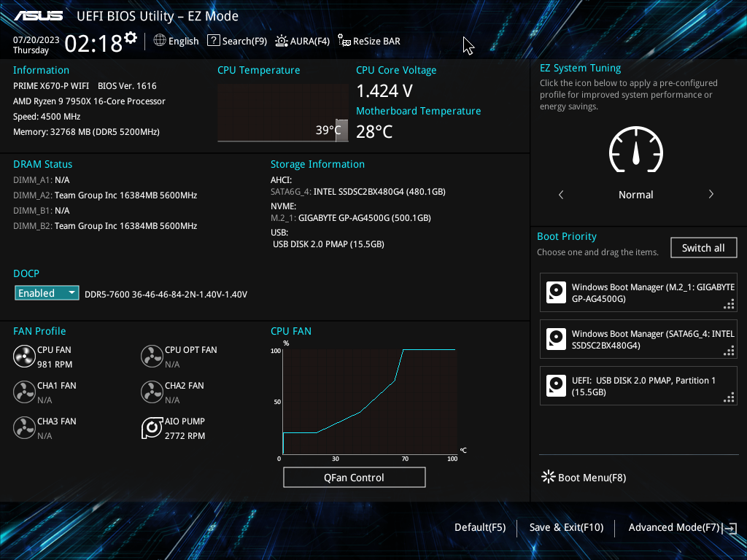Screen dimensions: 747x560
Task: Open QFan Control
Action: (x=354, y=477)
